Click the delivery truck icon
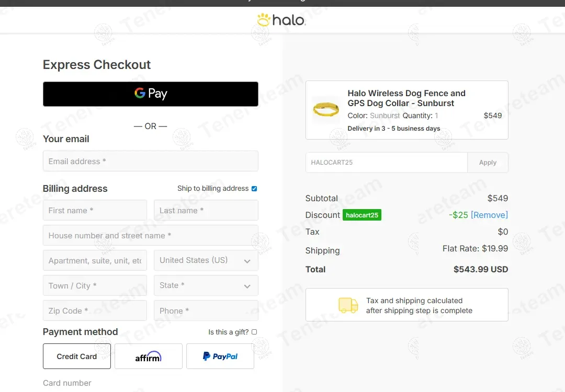The height and width of the screenshot is (392, 565). point(348,305)
